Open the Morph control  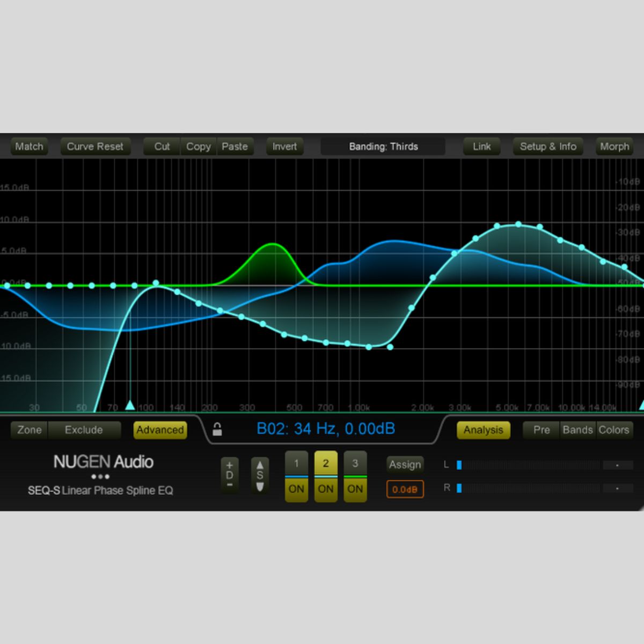(614, 146)
